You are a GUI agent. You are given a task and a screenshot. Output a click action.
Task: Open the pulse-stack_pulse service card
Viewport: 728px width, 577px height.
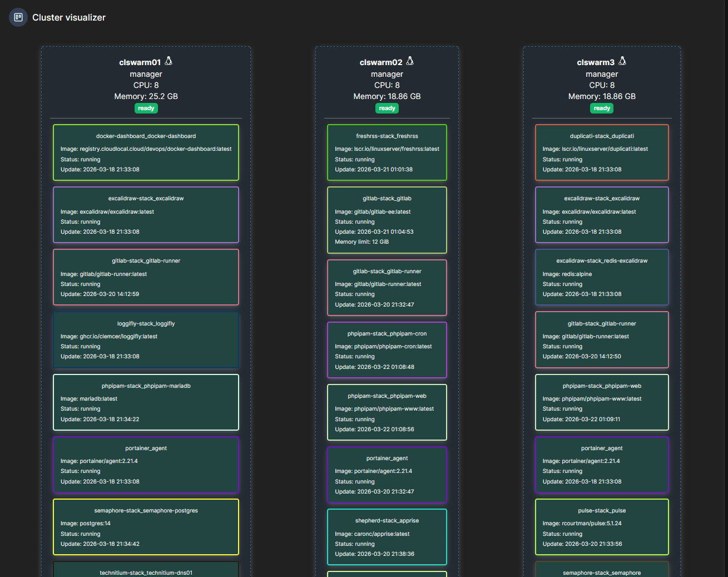click(602, 527)
